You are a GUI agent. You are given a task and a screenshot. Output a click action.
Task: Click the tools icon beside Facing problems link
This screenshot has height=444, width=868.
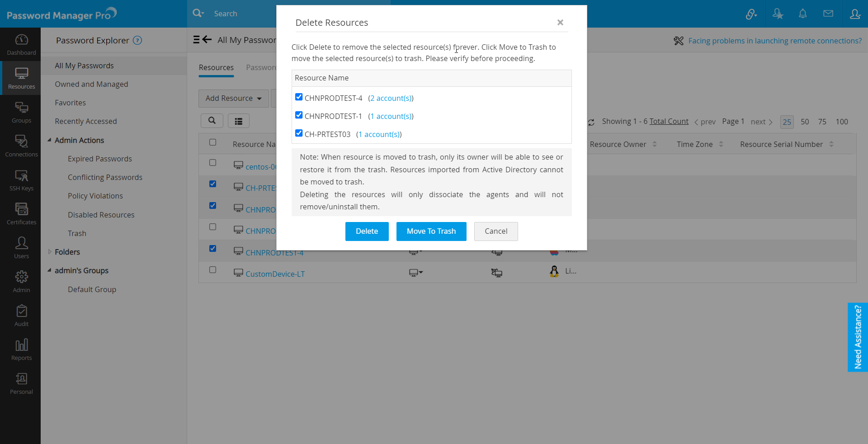pyautogui.click(x=678, y=41)
